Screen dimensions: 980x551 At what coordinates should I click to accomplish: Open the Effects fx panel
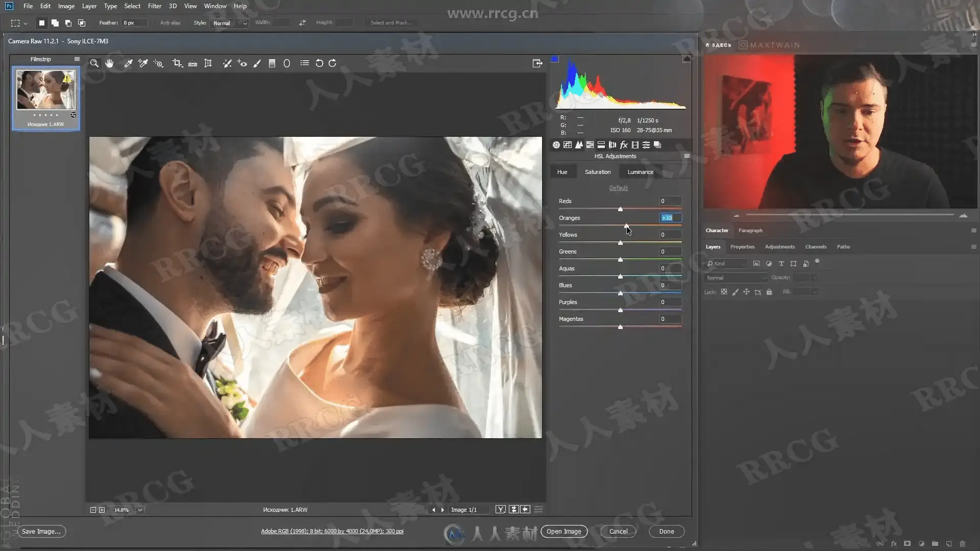(x=623, y=145)
